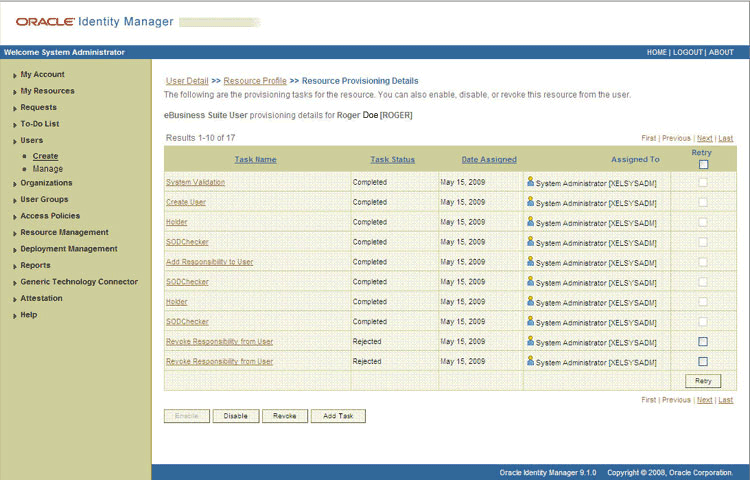Expand To-Do List menu arrow
The image size is (750, 480).
point(15,125)
